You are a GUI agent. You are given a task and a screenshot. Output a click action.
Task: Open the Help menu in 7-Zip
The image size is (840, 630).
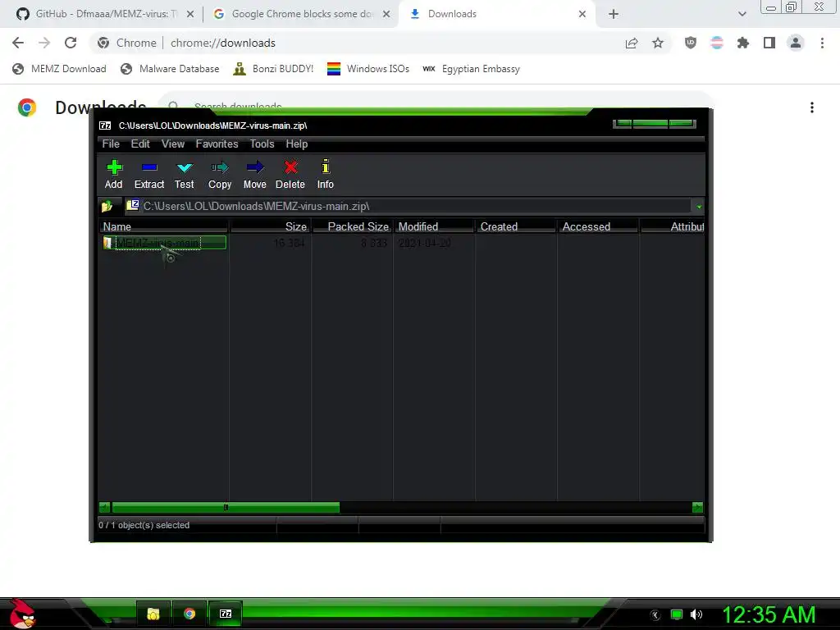click(297, 144)
